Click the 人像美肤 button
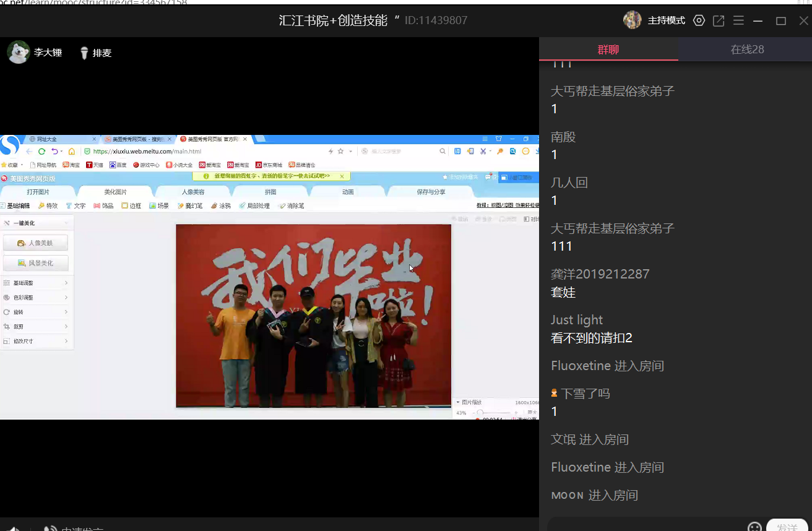 [x=36, y=243]
